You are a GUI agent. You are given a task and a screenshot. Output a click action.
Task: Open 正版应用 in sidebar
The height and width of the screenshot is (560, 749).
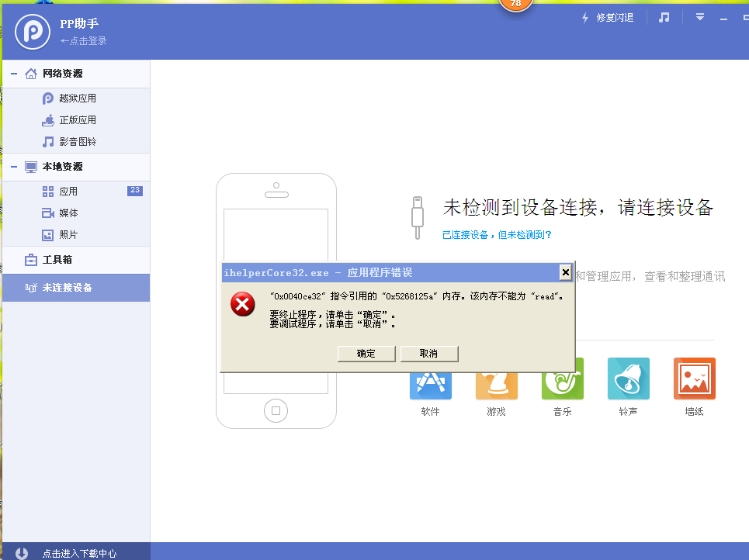coord(76,119)
